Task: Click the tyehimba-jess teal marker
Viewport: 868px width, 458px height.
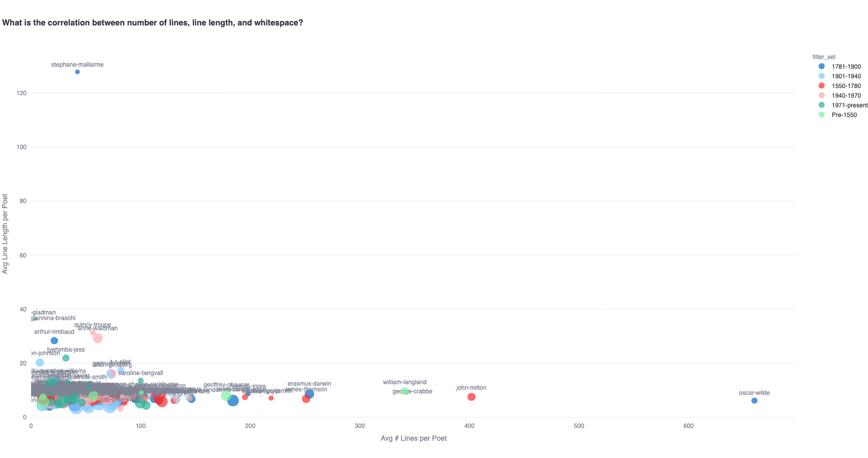Action: click(66, 358)
